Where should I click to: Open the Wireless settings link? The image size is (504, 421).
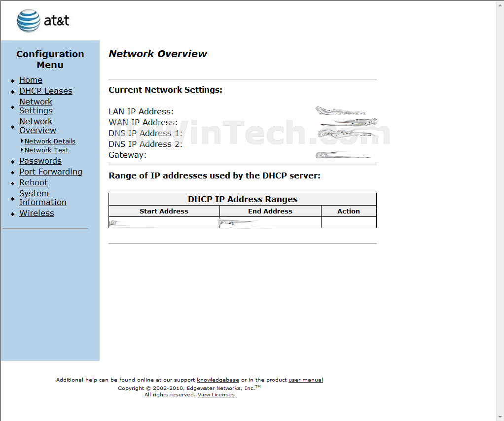click(x=36, y=213)
